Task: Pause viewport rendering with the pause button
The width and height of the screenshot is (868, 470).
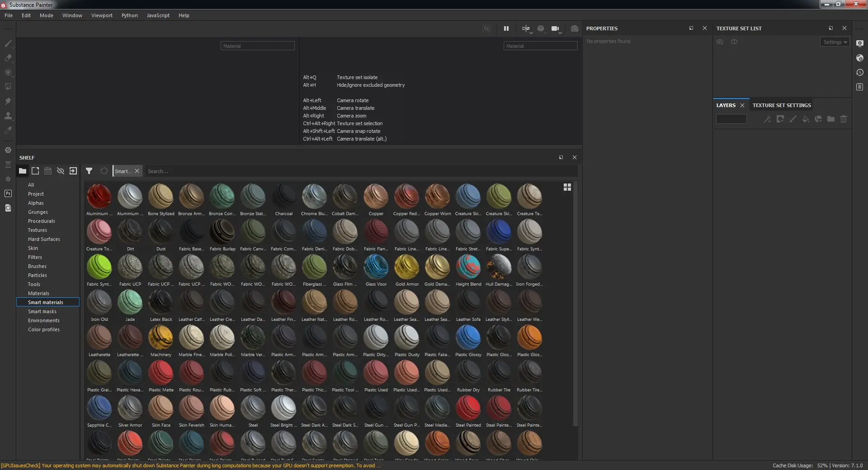Action: [x=506, y=28]
